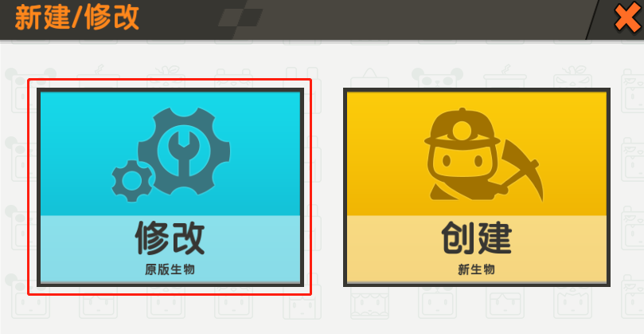The width and height of the screenshot is (644, 334).
Task: Close the 新建/修改 dialog with orange X
Action: [627, 18]
